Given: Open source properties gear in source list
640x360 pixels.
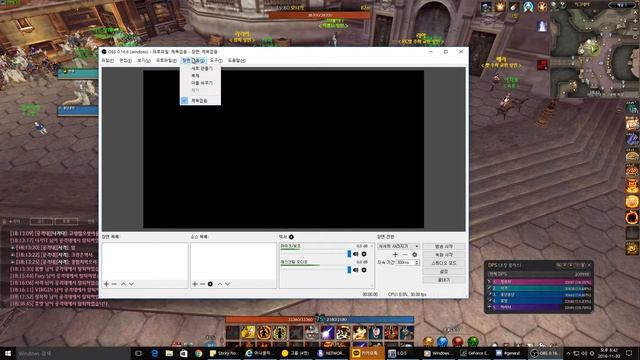Looking at the screenshot, I should point(210,284).
